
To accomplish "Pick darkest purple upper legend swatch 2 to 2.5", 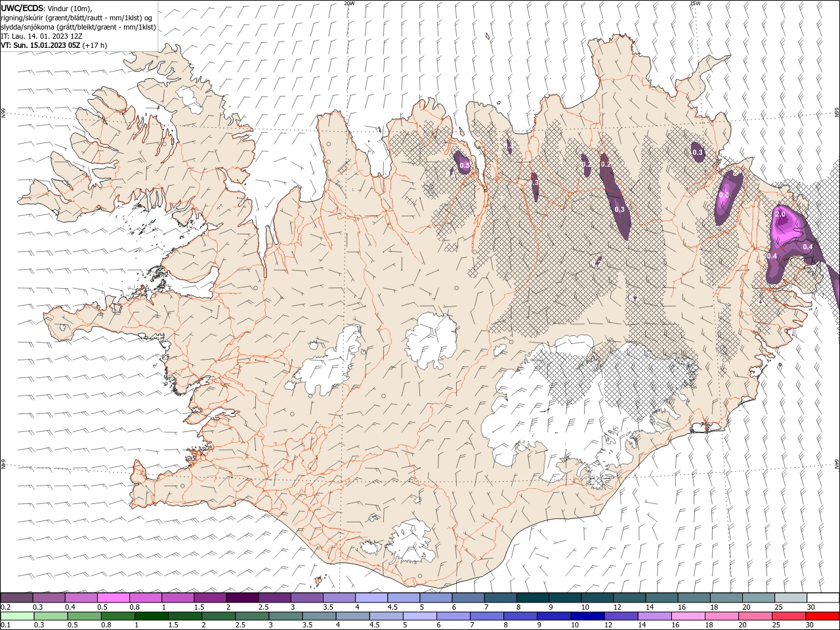I will [242, 597].
